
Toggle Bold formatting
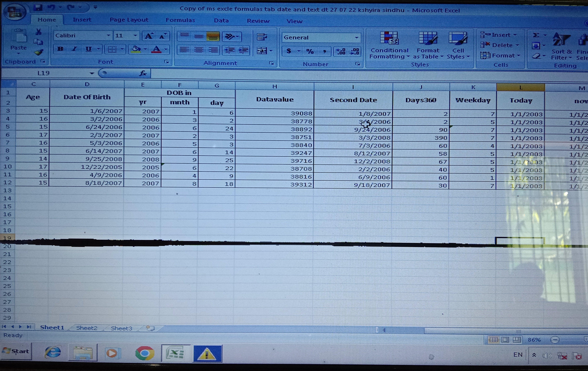(60, 49)
